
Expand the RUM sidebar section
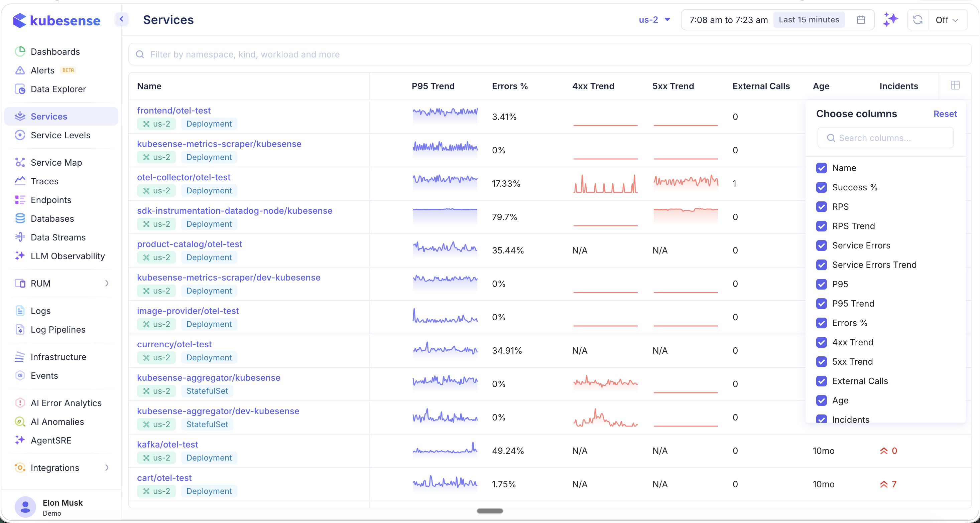pyautogui.click(x=107, y=283)
